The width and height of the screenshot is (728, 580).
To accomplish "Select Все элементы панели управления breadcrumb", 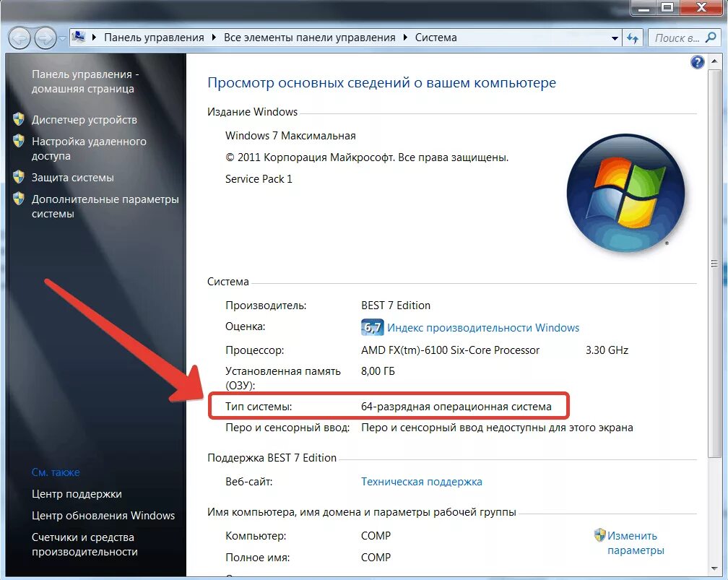I will pyautogui.click(x=310, y=38).
